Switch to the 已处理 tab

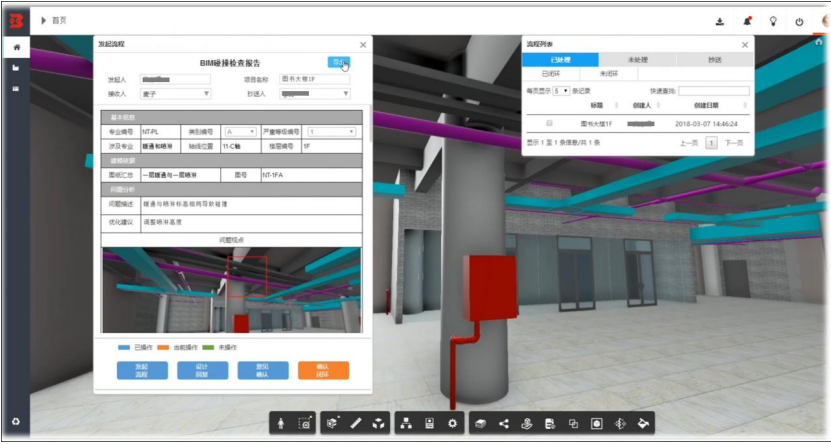click(x=561, y=60)
